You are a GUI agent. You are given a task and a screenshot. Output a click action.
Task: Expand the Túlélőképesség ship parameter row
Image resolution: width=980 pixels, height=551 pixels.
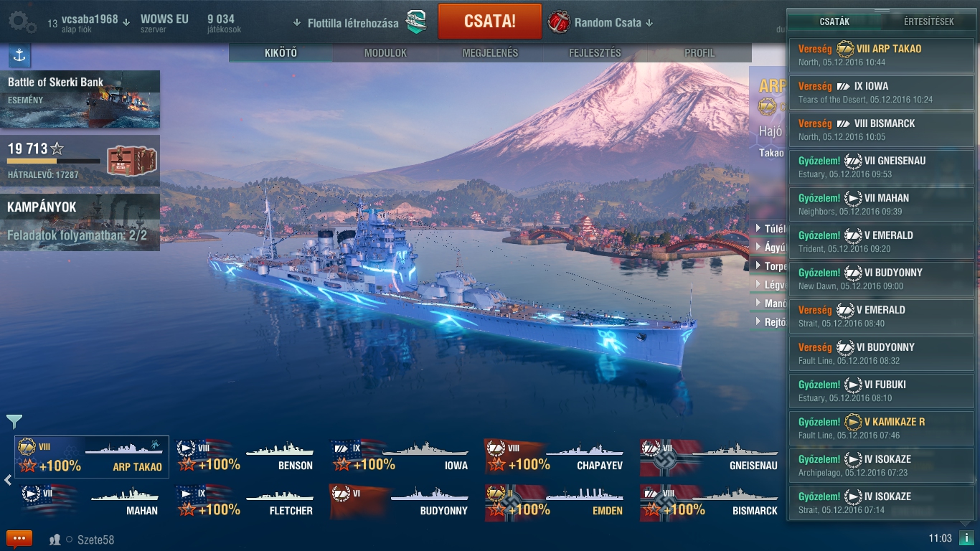[x=770, y=228]
